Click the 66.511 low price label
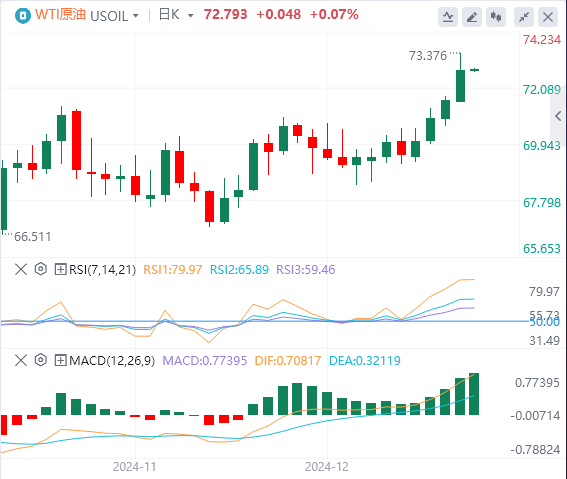This screenshot has height=479, width=567. point(33,237)
